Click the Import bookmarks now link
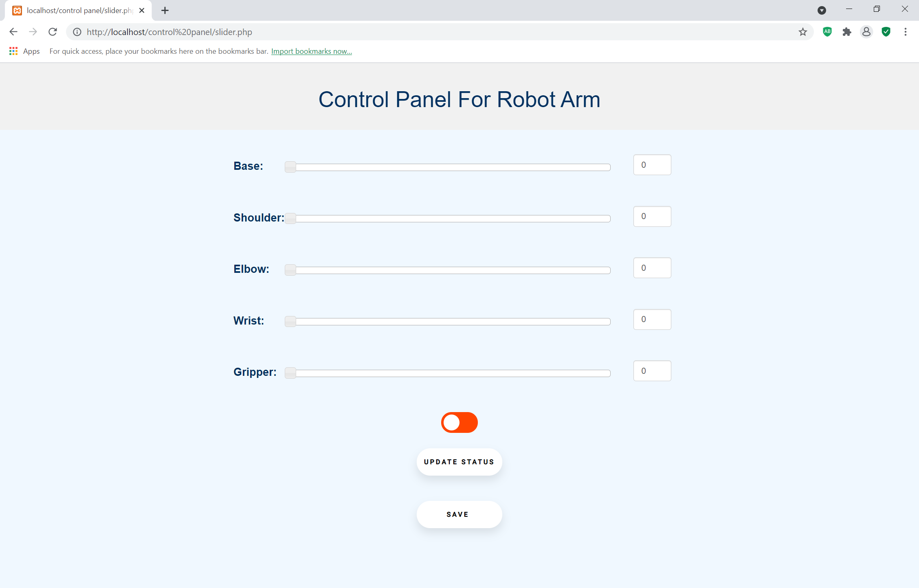The width and height of the screenshot is (919, 588). 311,51
